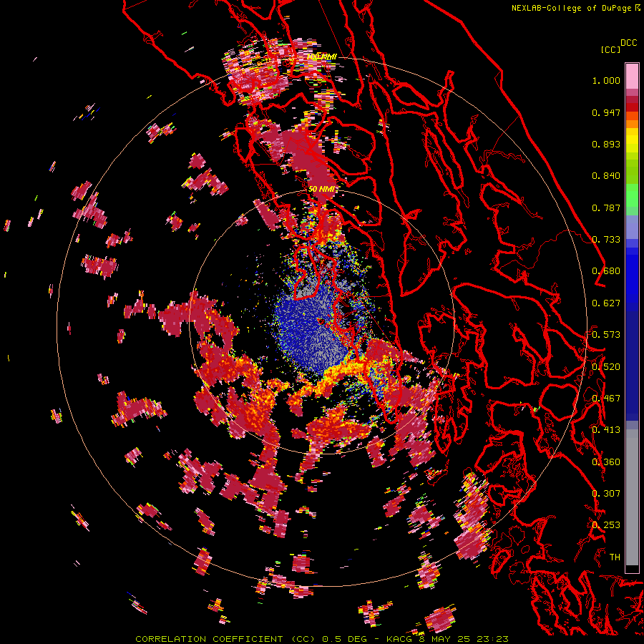Select the 0.467 scale value
This screenshot has height=644, width=644.
(606, 399)
